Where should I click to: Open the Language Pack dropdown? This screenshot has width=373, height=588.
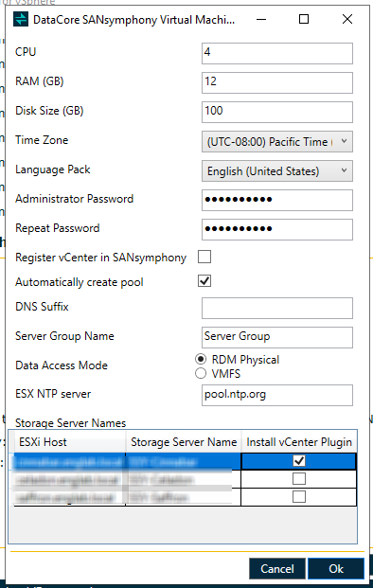(x=277, y=171)
